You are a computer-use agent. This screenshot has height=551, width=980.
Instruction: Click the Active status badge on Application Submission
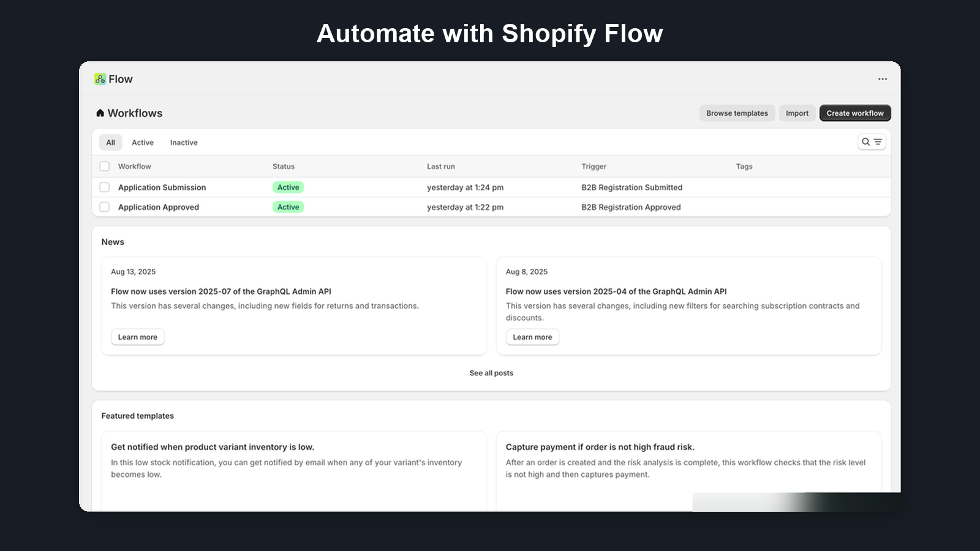coord(287,187)
